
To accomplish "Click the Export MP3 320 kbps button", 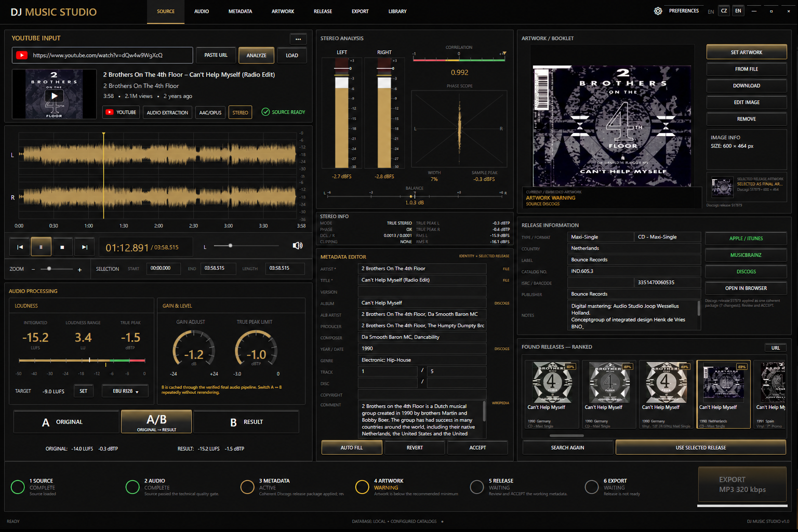I will click(x=742, y=485).
